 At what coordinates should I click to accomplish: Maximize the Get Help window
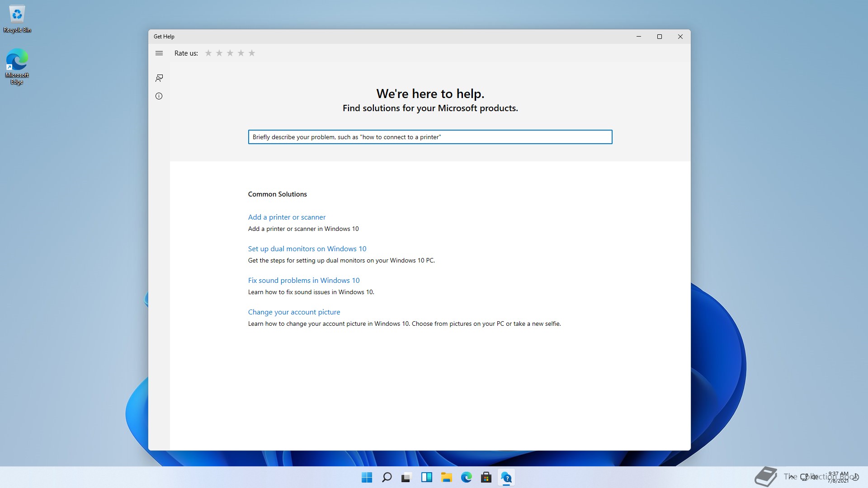pyautogui.click(x=660, y=37)
